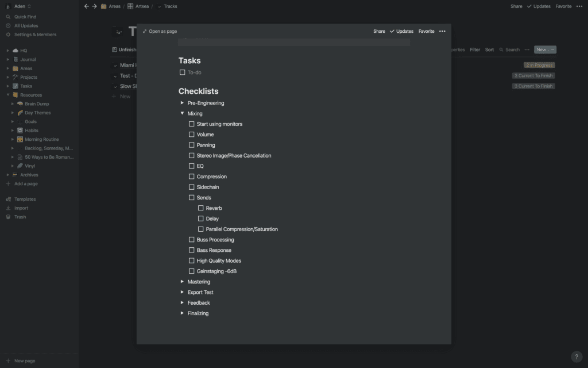Click the Settings & Members gear icon
The width and height of the screenshot is (588, 368).
(x=8, y=34)
